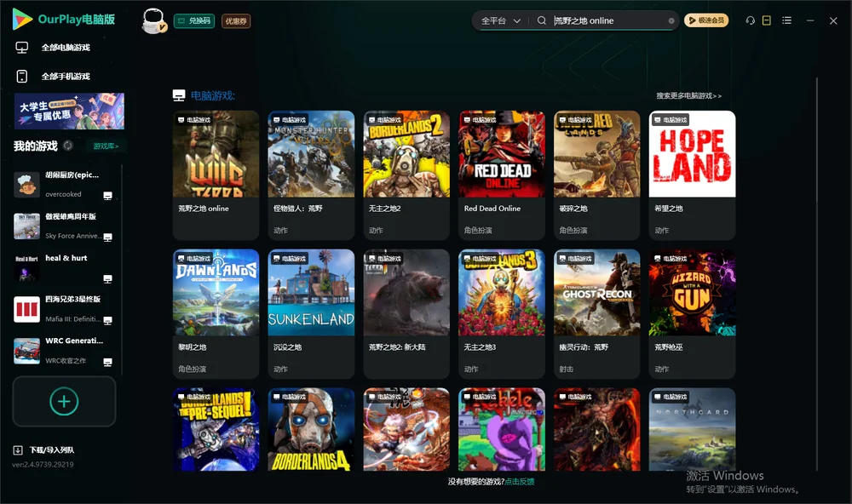Click the search magnifier icon
The image size is (852, 504).
542,20
